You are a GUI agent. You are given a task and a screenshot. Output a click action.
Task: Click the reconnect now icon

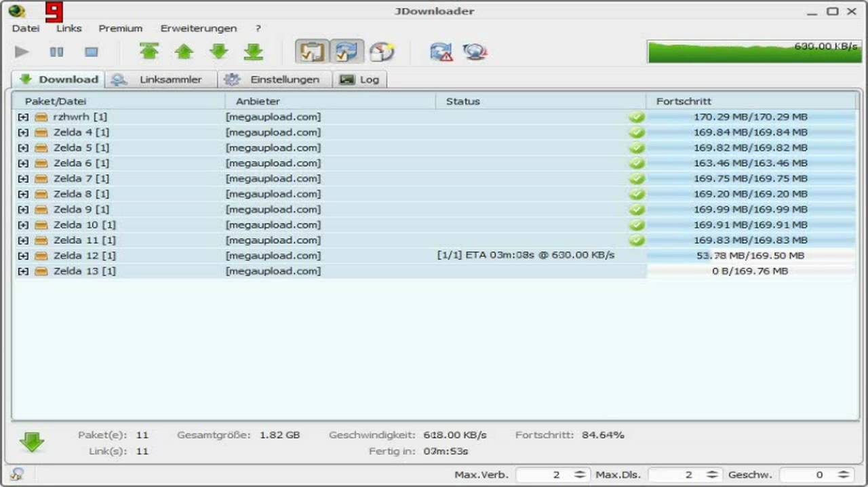click(441, 52)
